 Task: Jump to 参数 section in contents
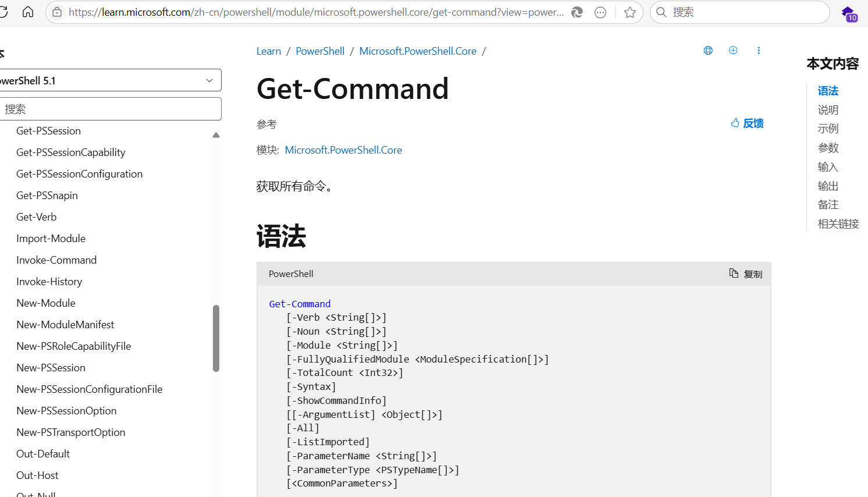tap(828, 148)
